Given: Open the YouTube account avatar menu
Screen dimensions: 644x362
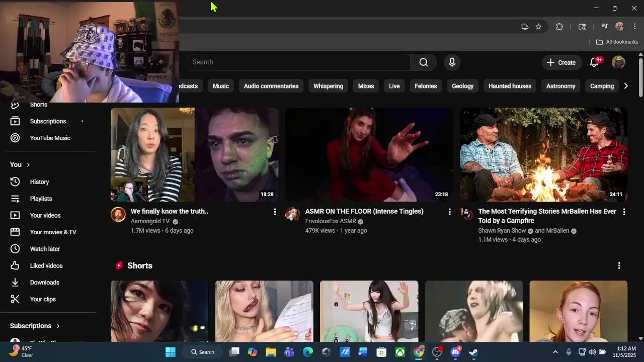Looking at the screenshot, I should (x=618, y=62).
